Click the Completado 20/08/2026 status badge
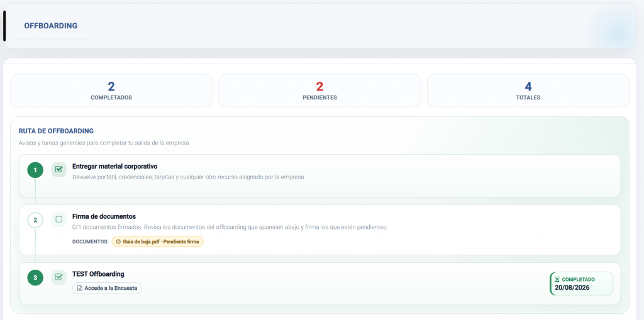The width and height of the screenshot is (644, 320). tap(582, 284)
